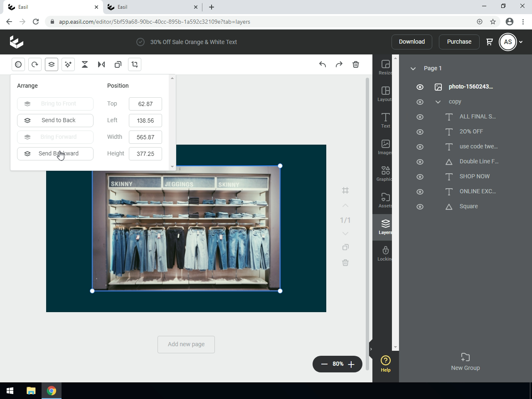
Task: Click the duplicate element icon in toolbar
Action: (118, 64)
